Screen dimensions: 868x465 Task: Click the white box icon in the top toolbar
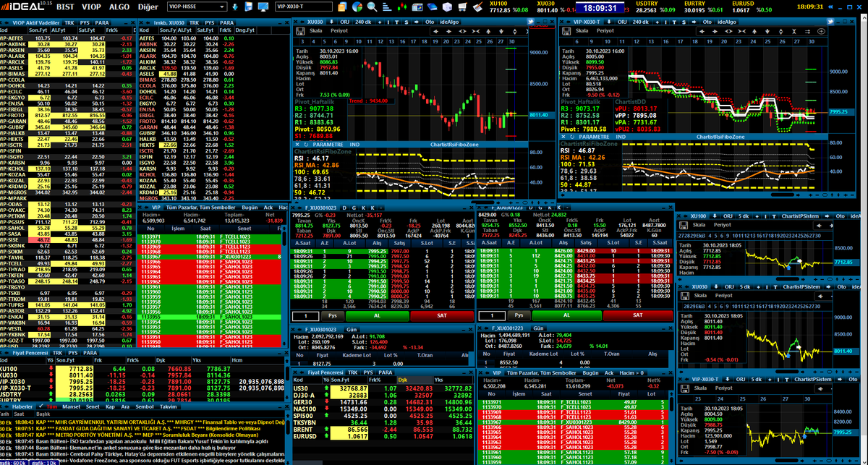point(447,7)
